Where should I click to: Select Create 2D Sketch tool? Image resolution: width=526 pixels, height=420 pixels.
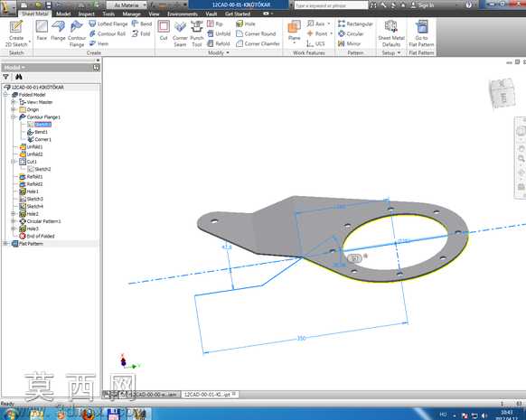[x=16, y=33]
